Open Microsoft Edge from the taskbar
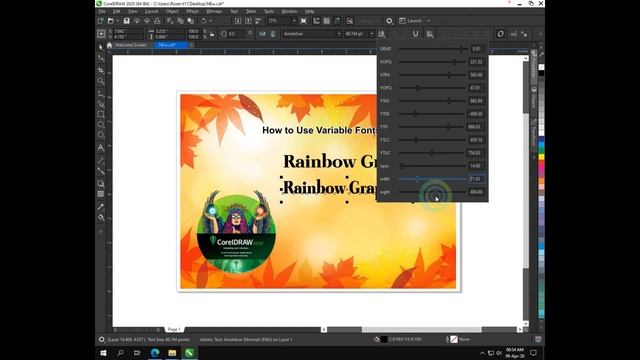The height and width of the screenshot is (360, 640). point(155,353)
